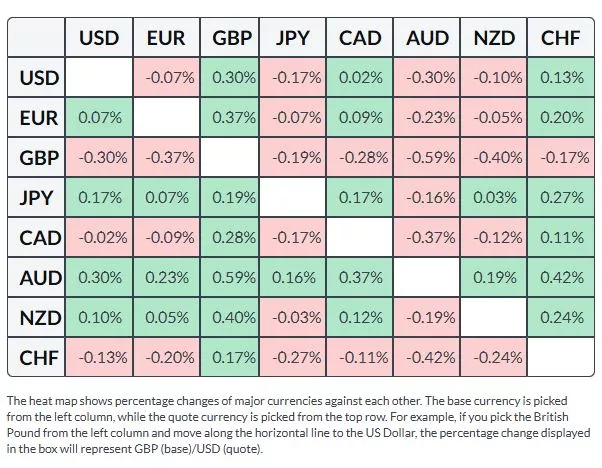602x468 pixels.
Task: Select the JPY/CHF cell showing 0.27%
Action: click(560, 198)
